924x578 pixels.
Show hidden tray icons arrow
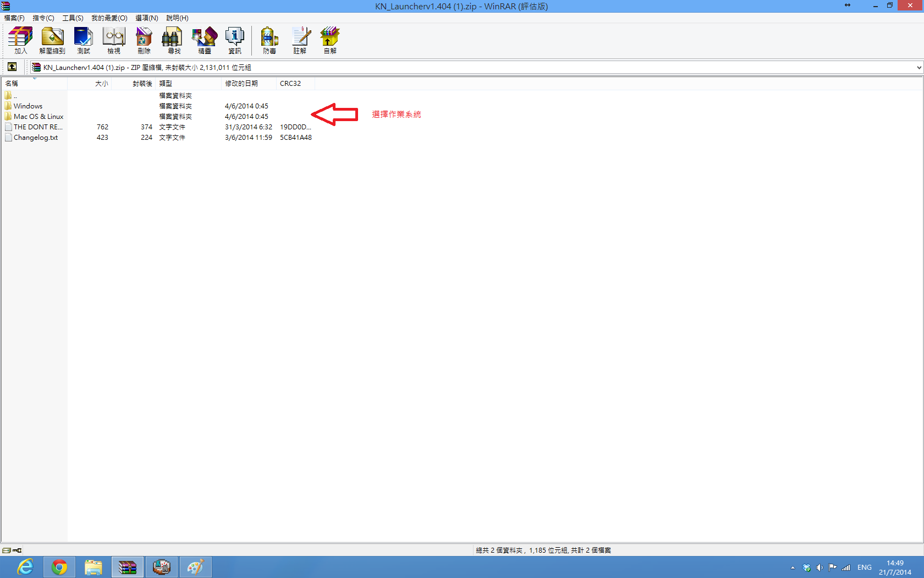coord(793,568)
